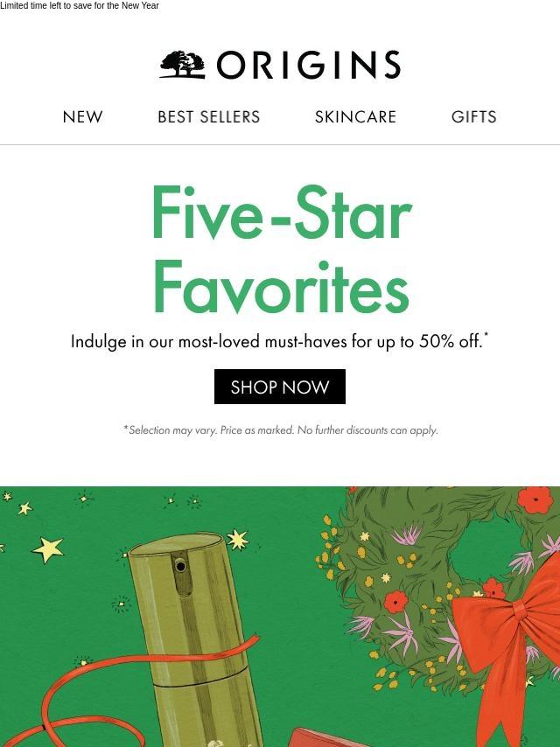Click the up to 50% off tagline
The width and height of the screenshot is (560, 747).
[x=280, y=342]
